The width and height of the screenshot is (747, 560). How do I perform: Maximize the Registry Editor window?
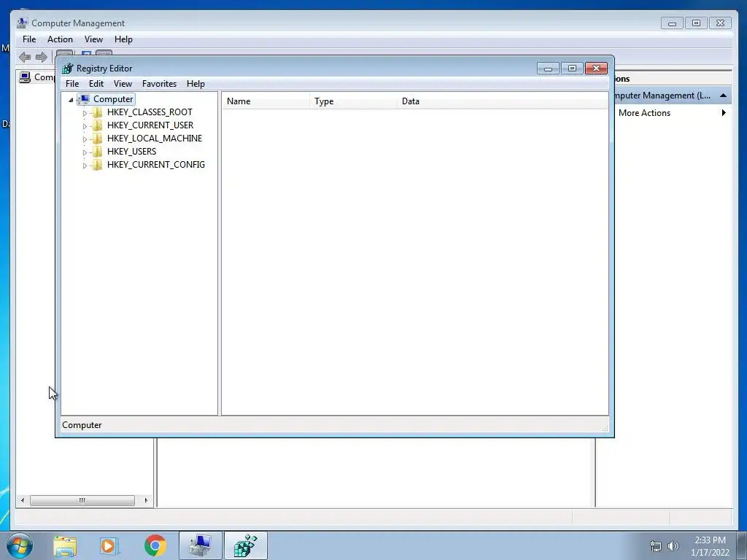pyautogui.click(x=572, y=69)
